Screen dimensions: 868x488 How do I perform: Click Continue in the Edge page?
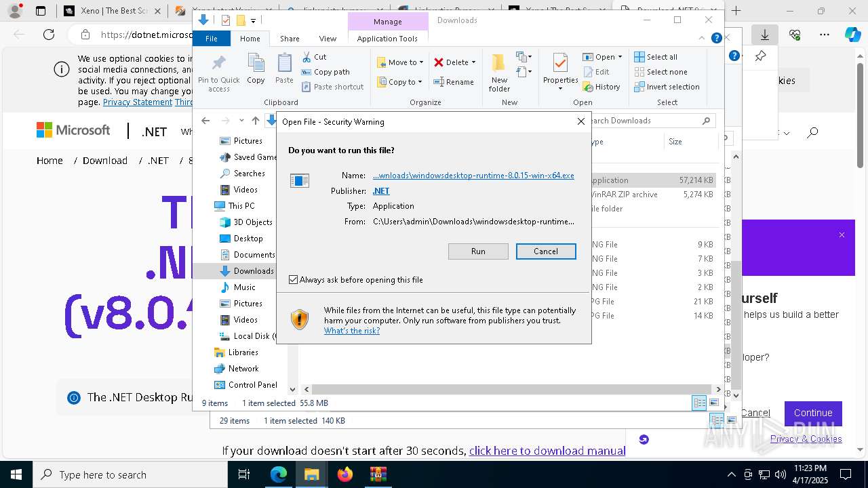tap(813, 413)
